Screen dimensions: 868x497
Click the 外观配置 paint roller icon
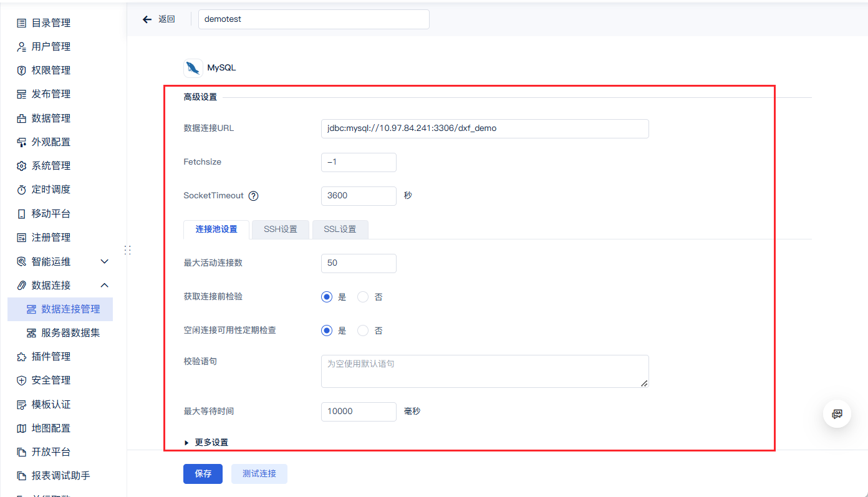[21, 142]
